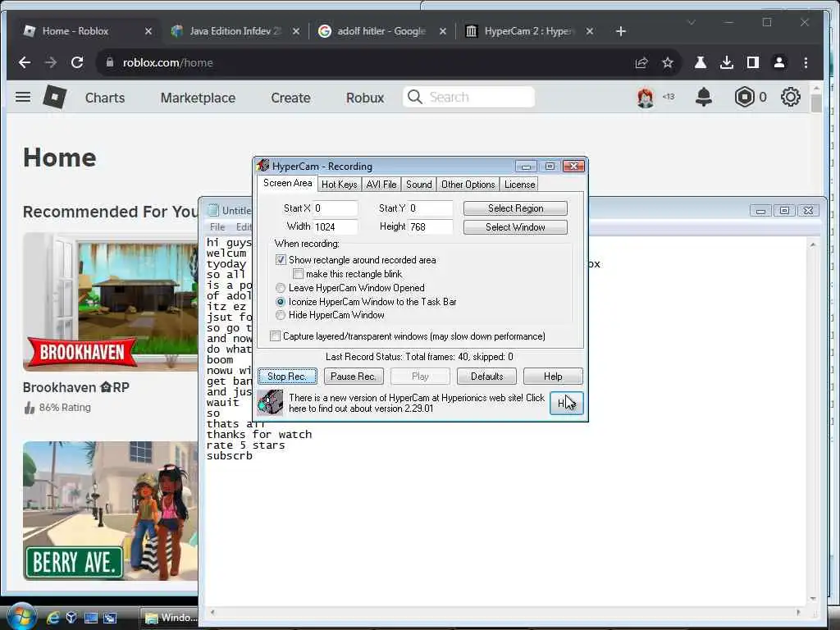Open the Chrome profile icon
Image resolution: width=840 pixels, height=630 pixels.
tap(779, 62)
